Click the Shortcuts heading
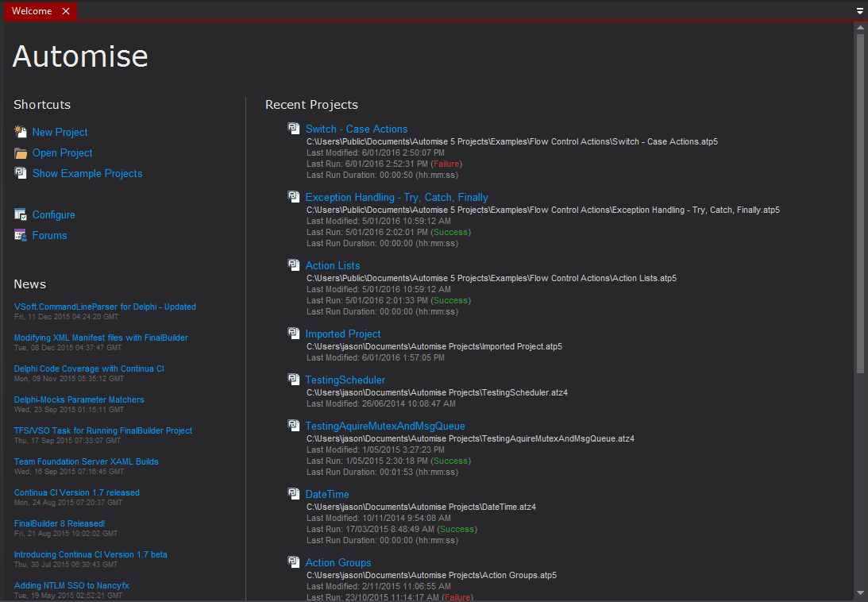This screenshot has width=868, height=602. coord(42,105)
